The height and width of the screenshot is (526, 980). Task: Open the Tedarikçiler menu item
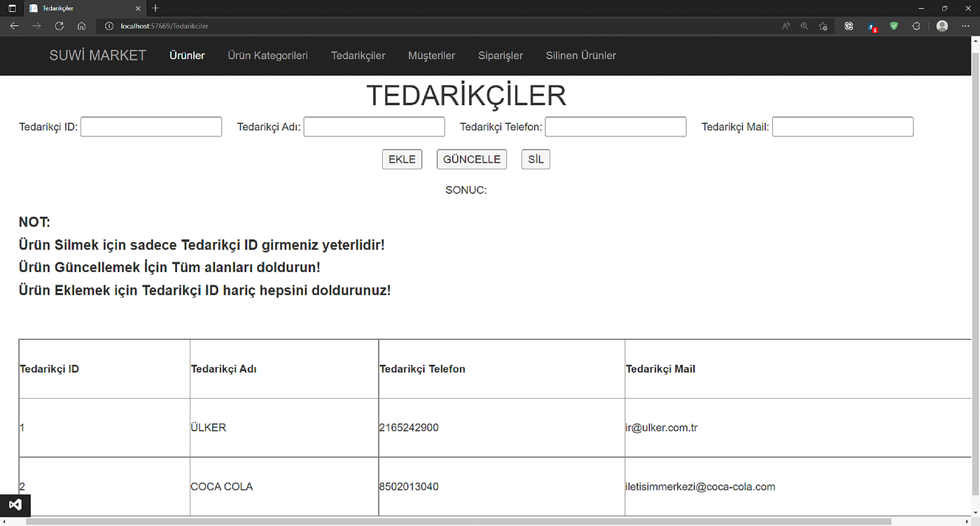358,55
